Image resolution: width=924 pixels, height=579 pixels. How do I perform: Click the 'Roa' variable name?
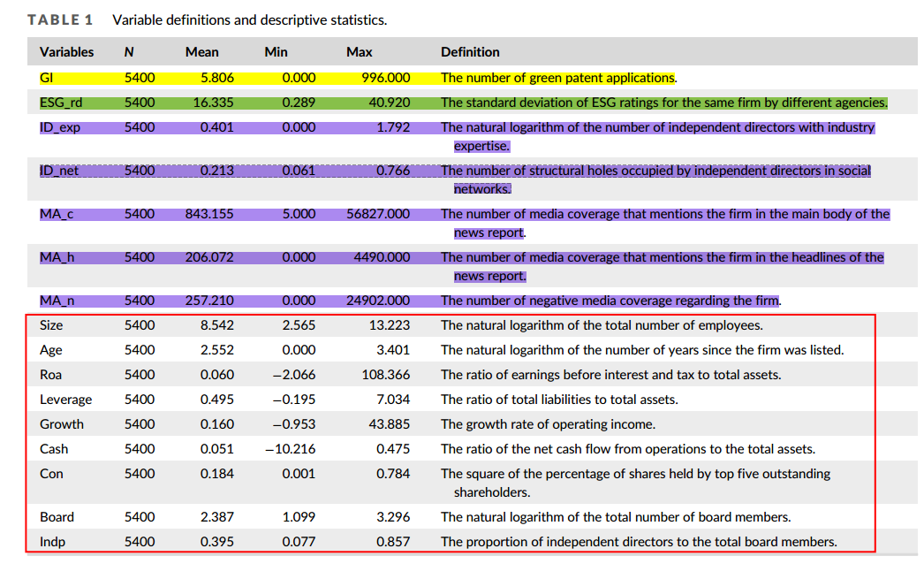click(50, 375)
